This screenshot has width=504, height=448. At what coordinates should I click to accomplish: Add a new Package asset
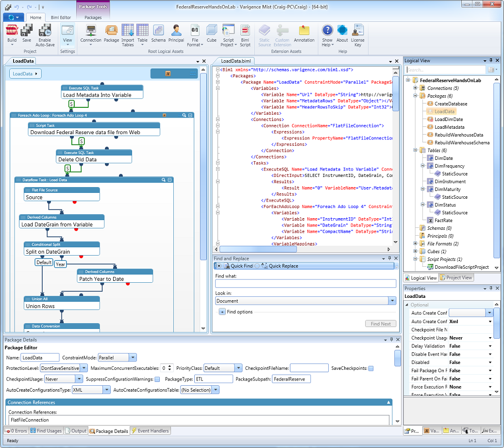pyautogui.click(x=111, y=34)
